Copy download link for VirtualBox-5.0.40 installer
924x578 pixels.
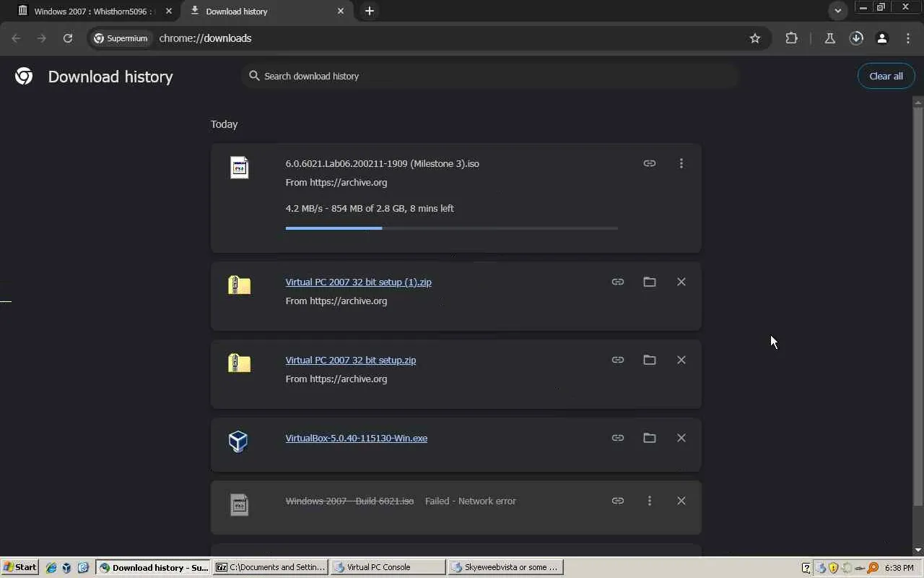[618, 438]
